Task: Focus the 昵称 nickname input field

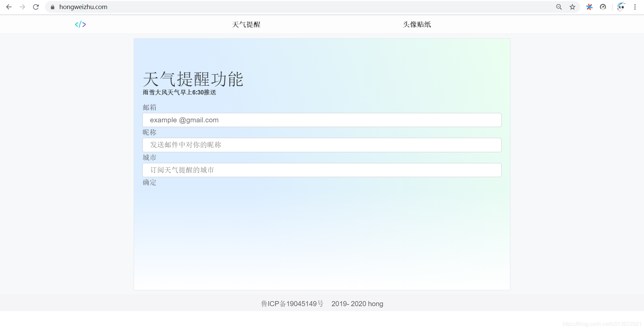Action: pyautogui.click(x=322, y=145)
